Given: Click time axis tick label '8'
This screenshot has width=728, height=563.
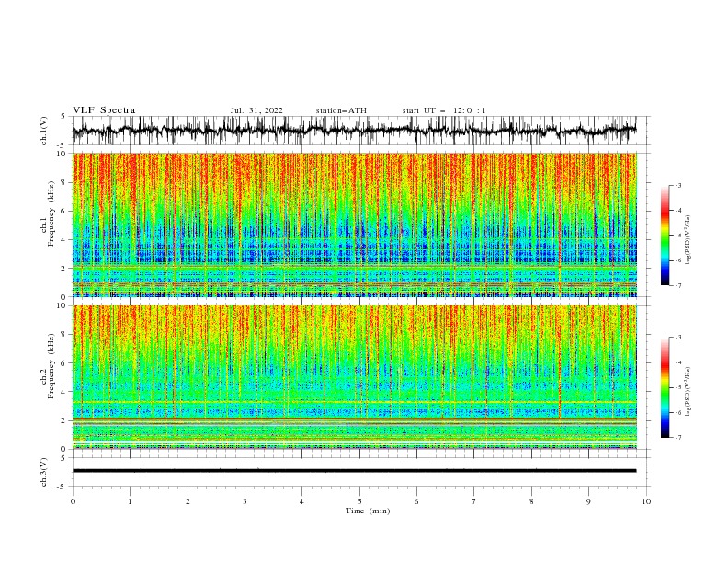Looking at the screenshot, I should (x=531, y=501).
